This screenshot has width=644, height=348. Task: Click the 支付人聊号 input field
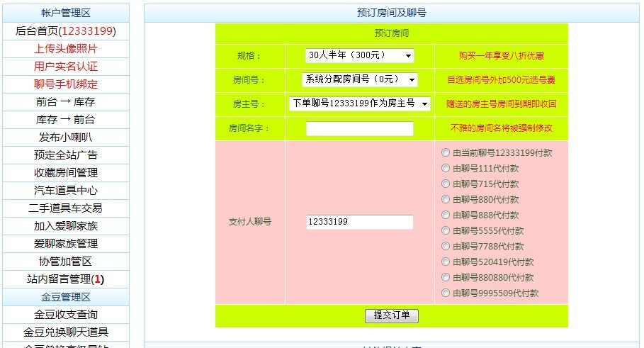359,222
